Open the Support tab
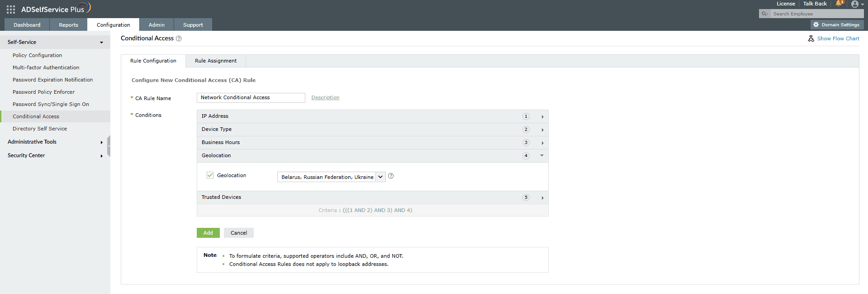The image size is (868, 294). point(193,25)
